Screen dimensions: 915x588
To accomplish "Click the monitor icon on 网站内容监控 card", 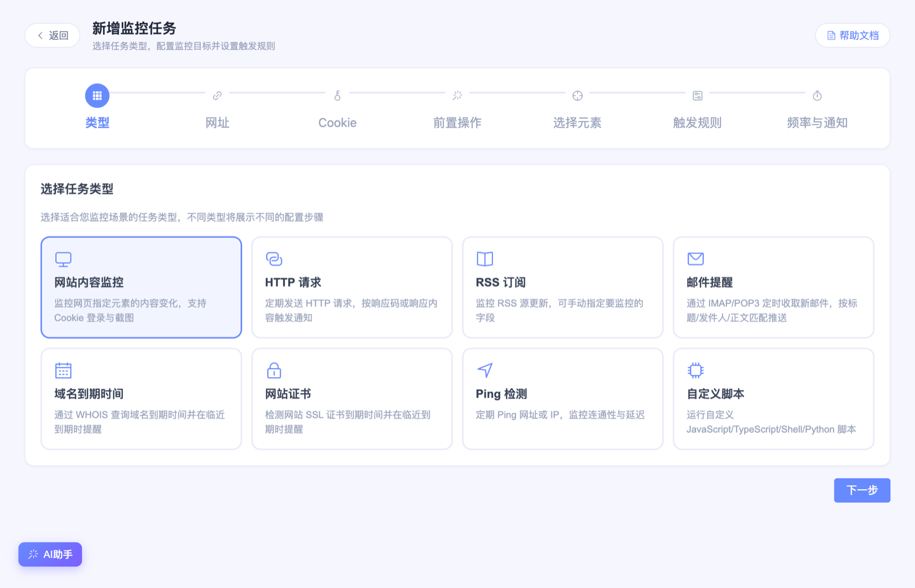I will tap(63, 259).
